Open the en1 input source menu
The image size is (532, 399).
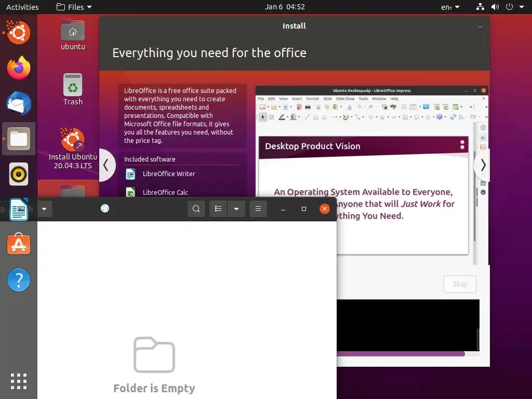pos(450,7)
